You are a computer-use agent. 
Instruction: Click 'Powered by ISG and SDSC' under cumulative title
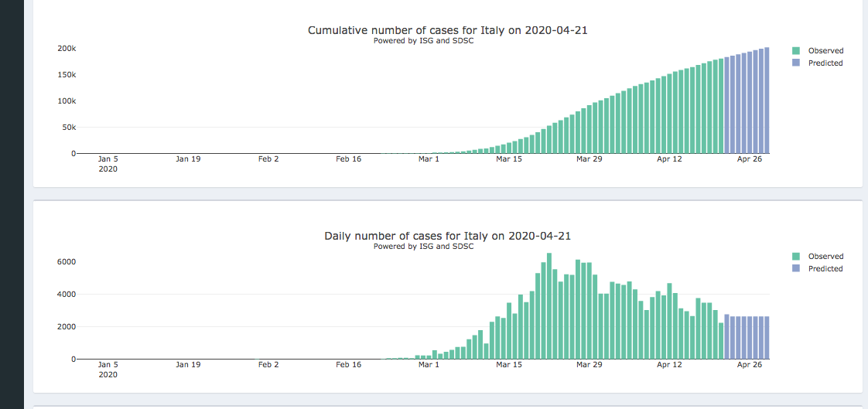tap(423, 41)
